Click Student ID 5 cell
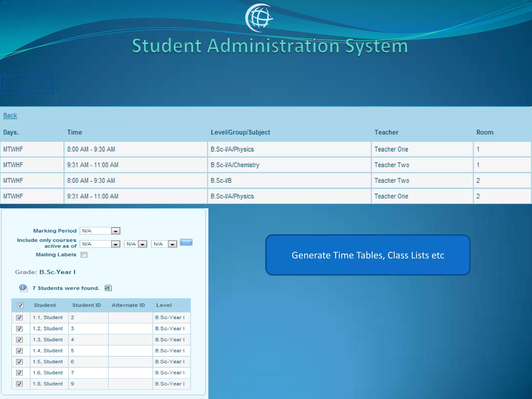The image size is (532, 399). [88, 351]
